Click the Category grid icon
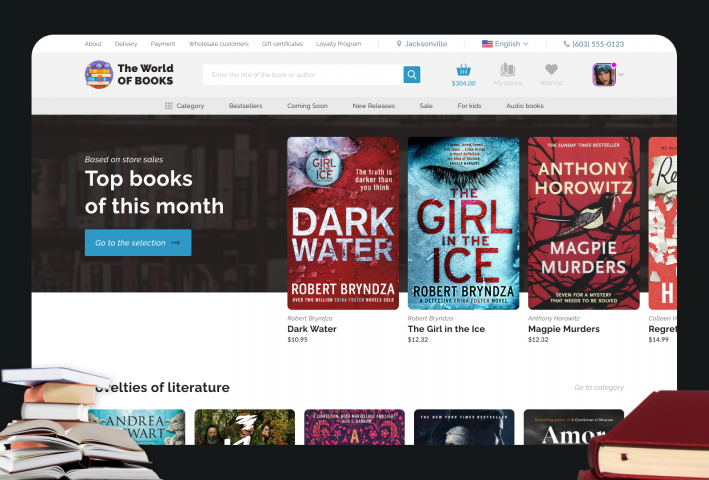 (169, 106)
